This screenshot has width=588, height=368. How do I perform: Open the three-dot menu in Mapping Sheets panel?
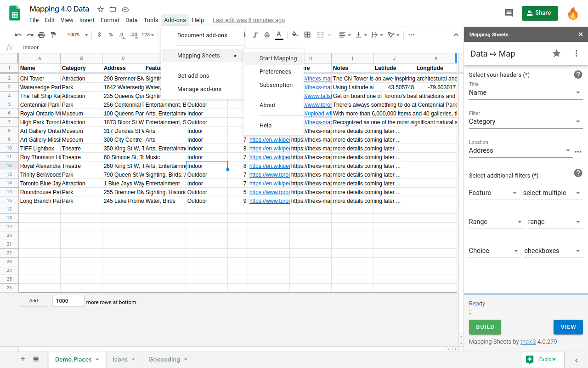tap(576, 53)
